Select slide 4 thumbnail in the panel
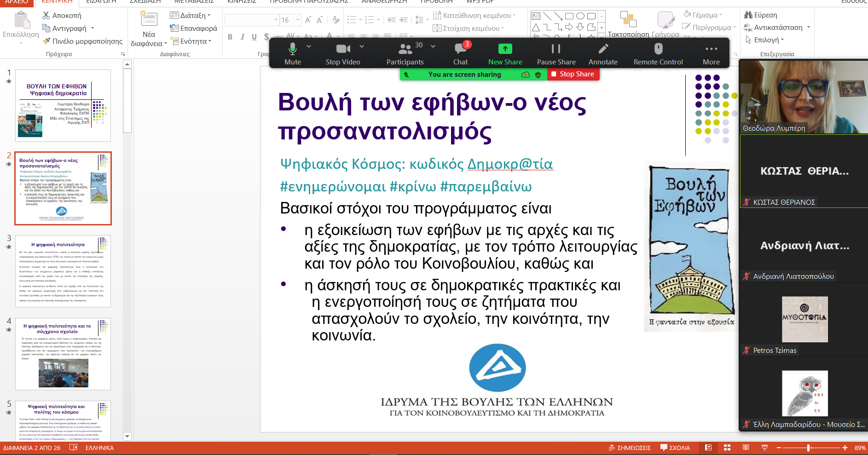 (x=63, y=354)
